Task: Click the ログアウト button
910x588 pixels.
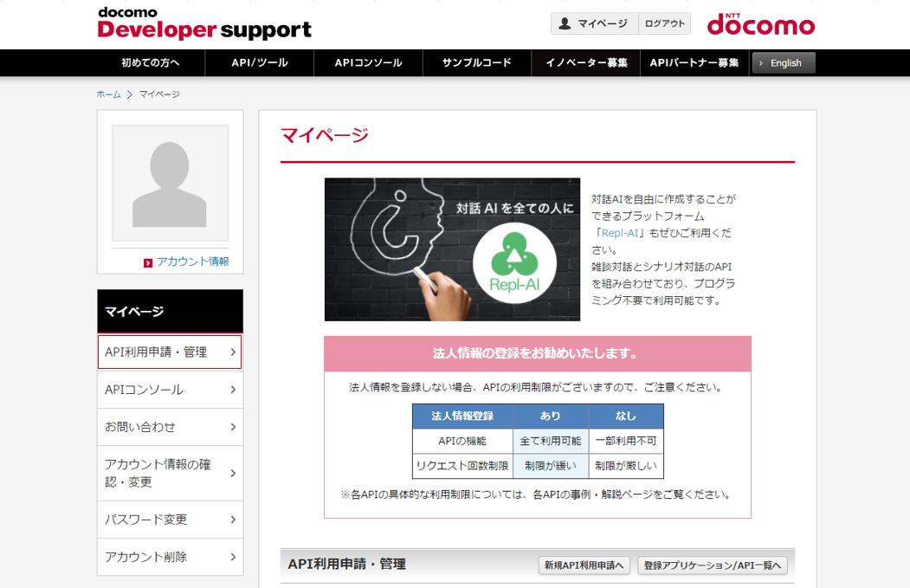Action: click(664, 23)
